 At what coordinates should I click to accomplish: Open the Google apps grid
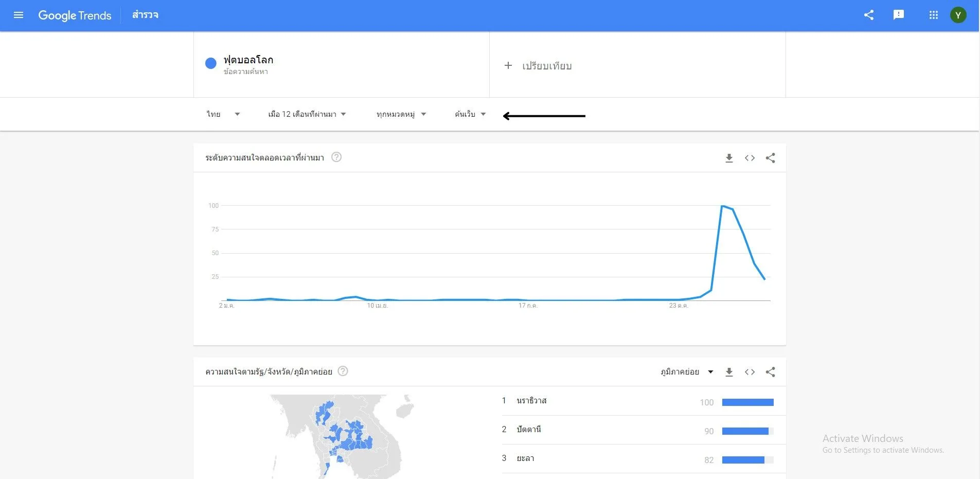[934, 15]
